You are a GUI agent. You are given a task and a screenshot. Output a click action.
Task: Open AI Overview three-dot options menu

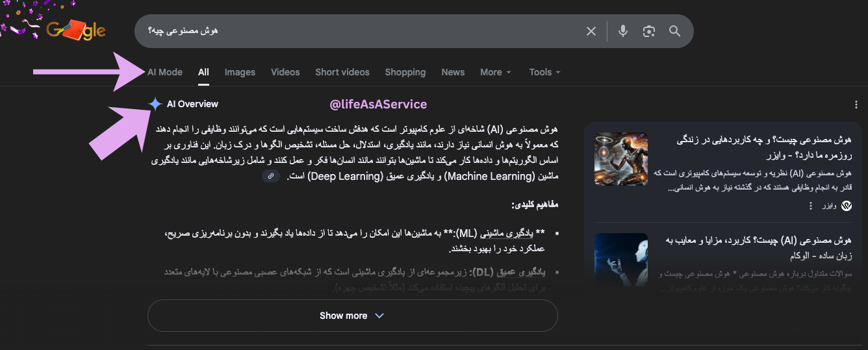[856, 105]
